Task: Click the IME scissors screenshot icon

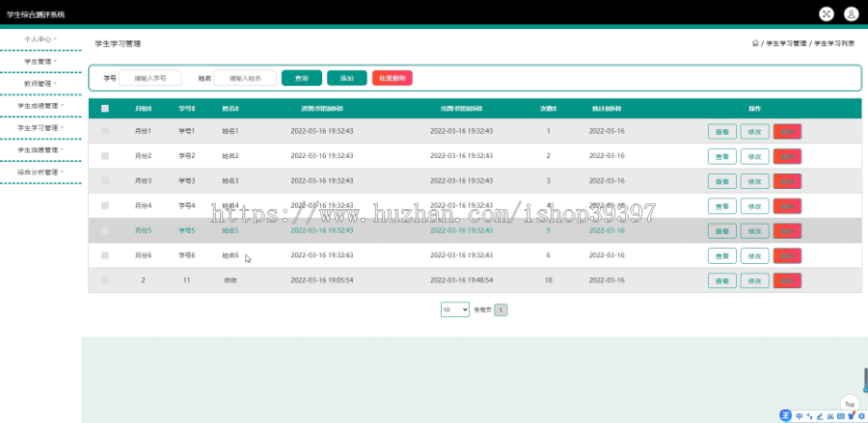Action: [x=830, y=416]
